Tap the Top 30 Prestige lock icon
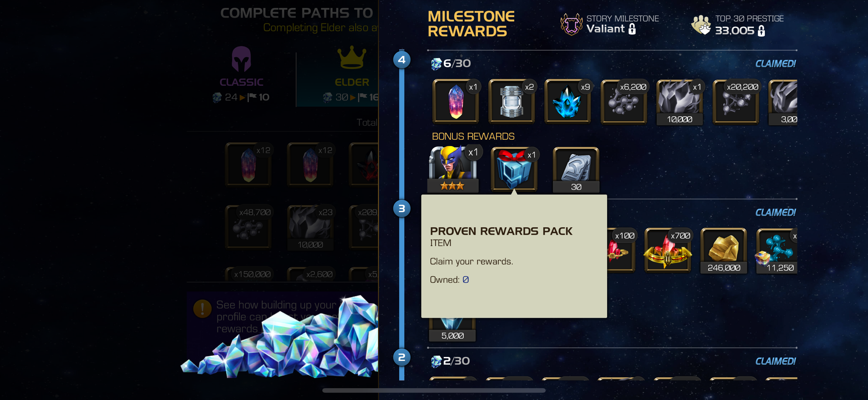Viewport: 868px width, 400px height. click(x=761, y=31)
